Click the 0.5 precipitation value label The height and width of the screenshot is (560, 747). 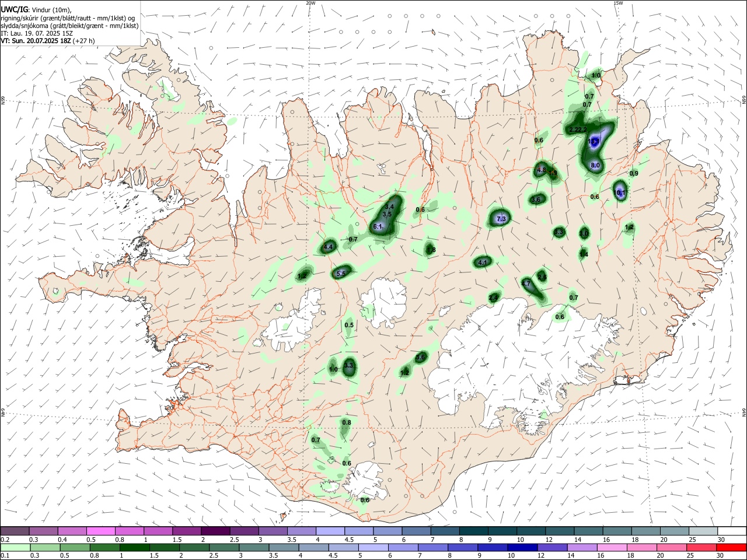point(349,325)
